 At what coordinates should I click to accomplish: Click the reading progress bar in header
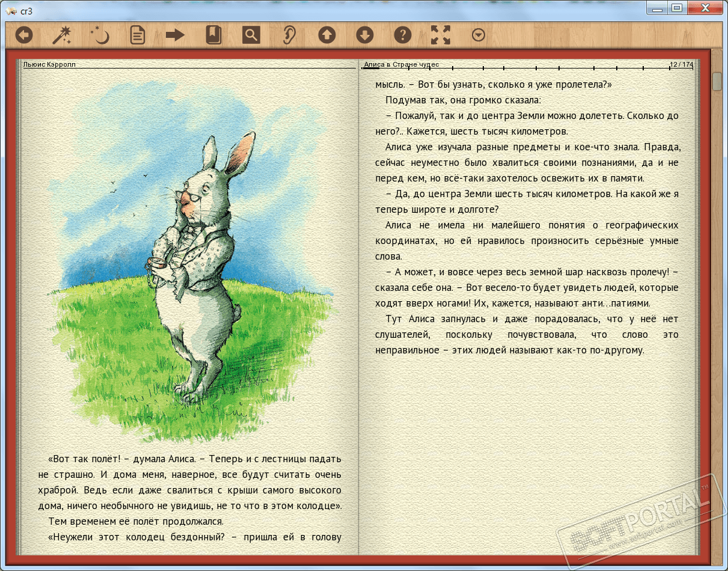click(527, 69)
